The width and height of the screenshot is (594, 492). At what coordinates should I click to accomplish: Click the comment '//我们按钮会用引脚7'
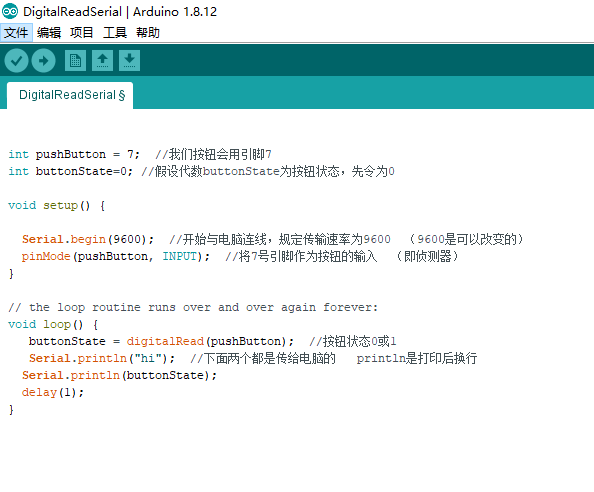213,155
